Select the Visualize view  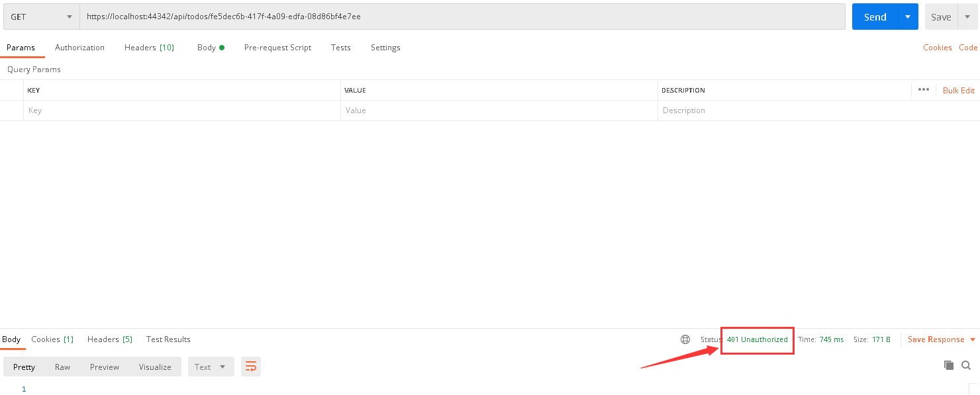pos(155,367)
